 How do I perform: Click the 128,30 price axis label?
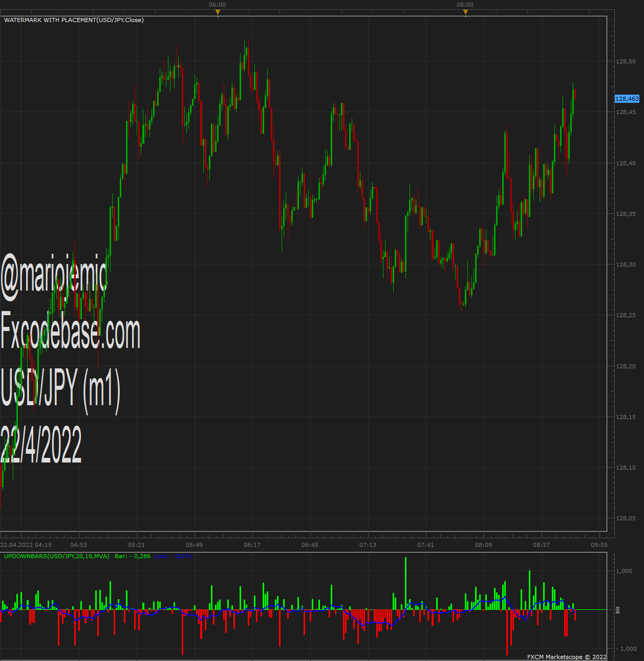coord(626,265)
